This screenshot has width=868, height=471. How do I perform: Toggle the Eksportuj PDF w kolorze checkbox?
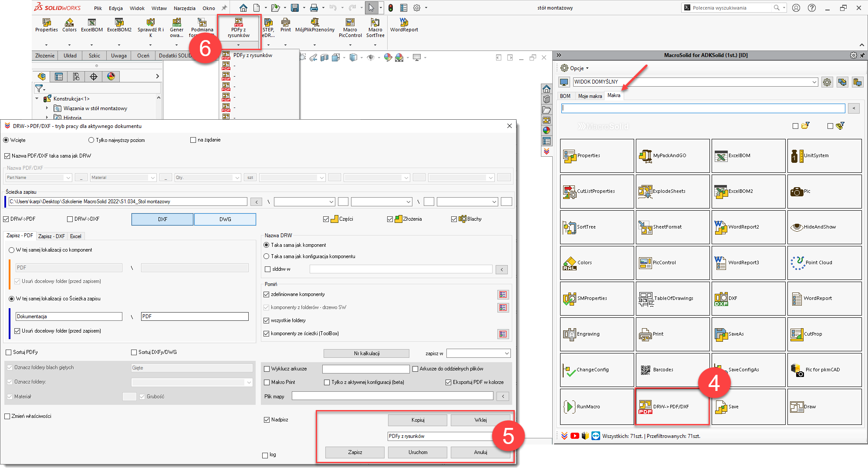point(448,382)
